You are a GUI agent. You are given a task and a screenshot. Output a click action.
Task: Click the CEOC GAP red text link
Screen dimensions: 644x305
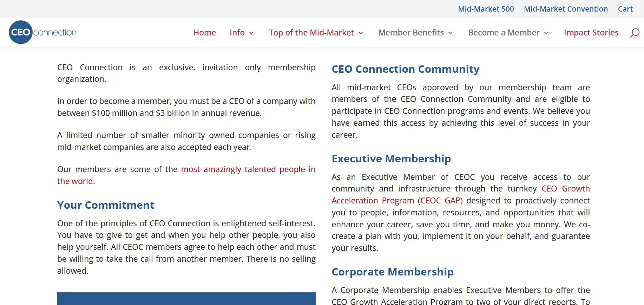click(440, 200)
